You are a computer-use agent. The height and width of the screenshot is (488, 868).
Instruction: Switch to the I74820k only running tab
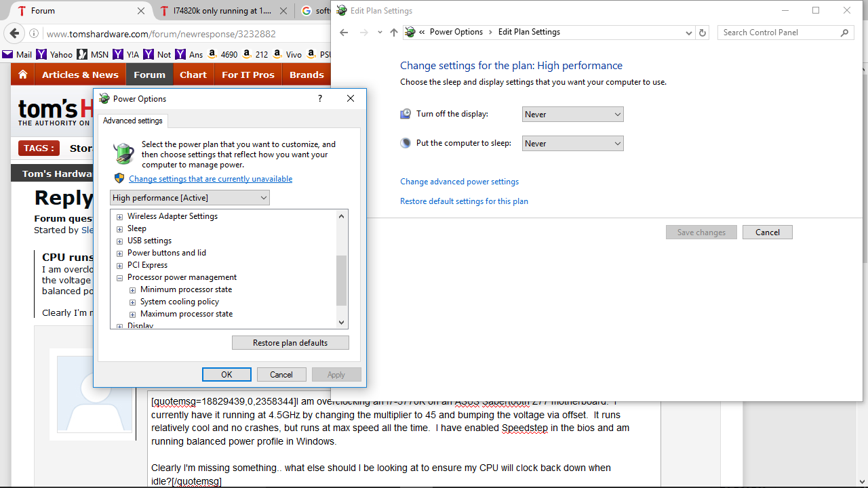click(x=222, y=11)
